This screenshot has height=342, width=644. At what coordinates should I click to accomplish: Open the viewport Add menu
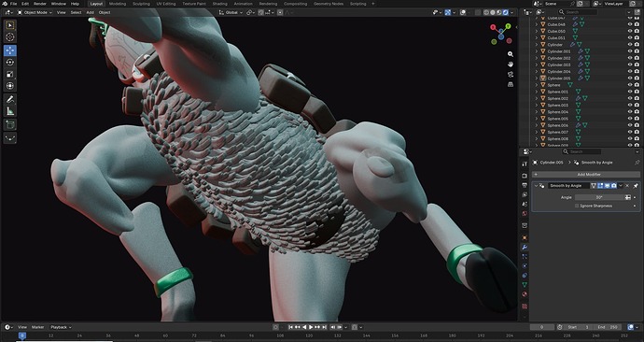pyautogui.click(x=90, y=12)
